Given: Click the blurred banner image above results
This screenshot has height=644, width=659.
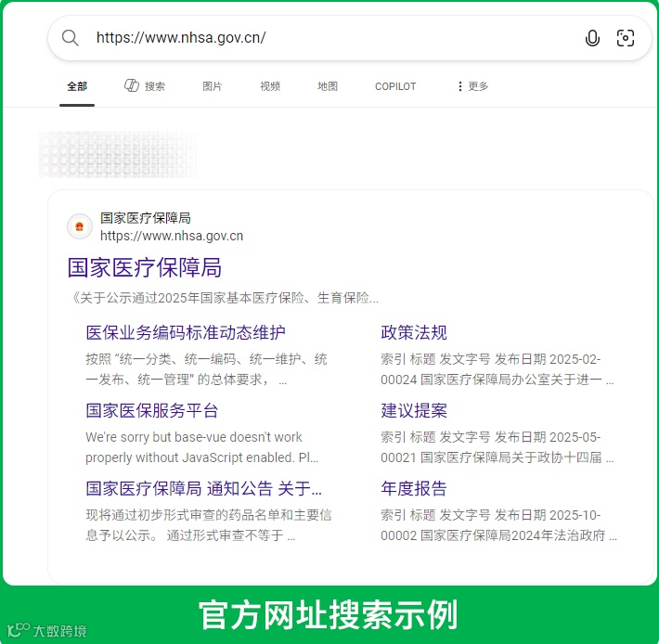Looking at the screenshot, I should click(x=117, y=155).
